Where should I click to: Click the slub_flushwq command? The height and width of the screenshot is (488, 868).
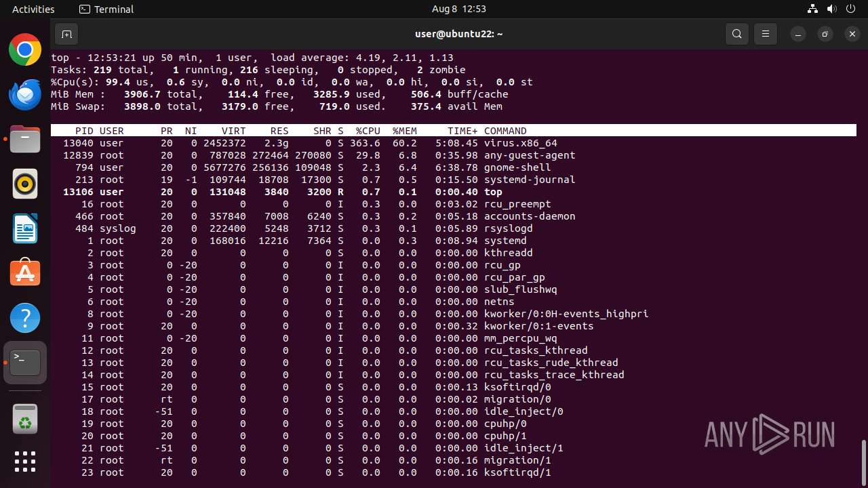(520, 289)
